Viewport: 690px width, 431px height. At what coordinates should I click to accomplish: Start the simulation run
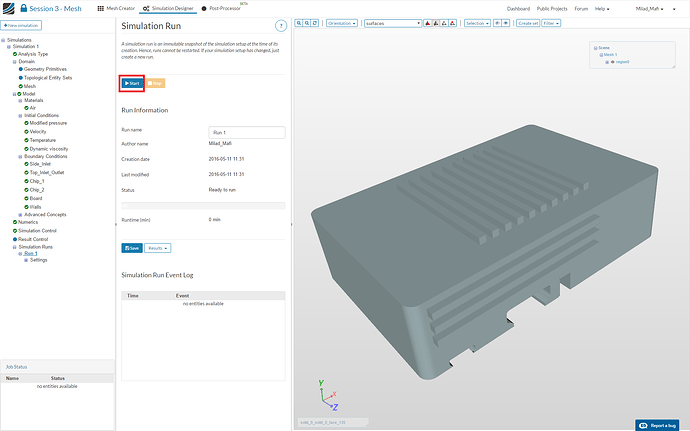(x=132, y=83)
